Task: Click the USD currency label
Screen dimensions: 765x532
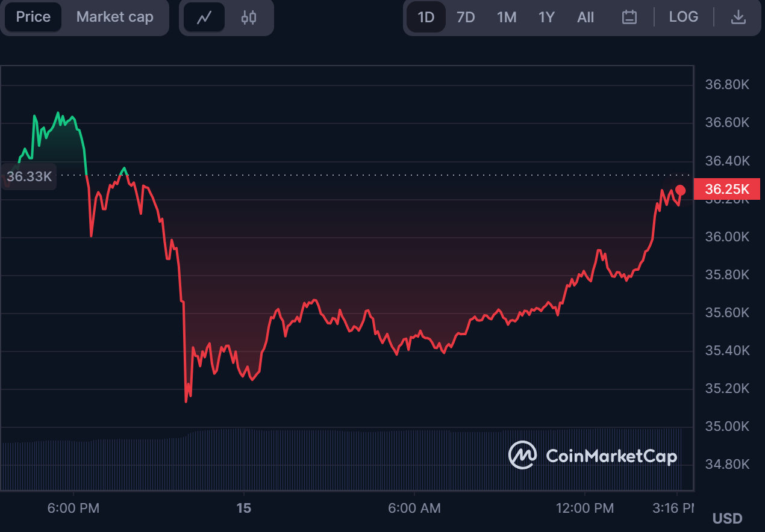Action: pos(727,518)
